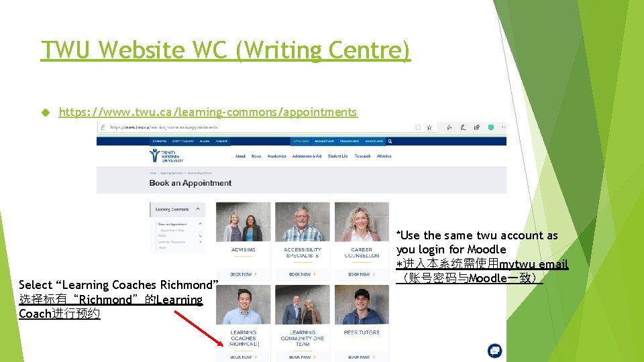Click Book Now under Learning Coaches (Richmond)
This screenshot has width=644, height=362.
tap(243, 357)
